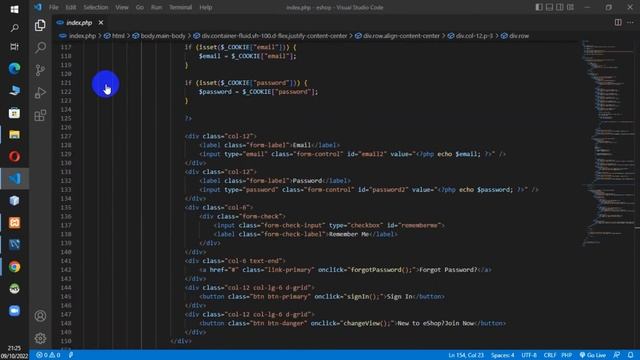Image resolution: width=640 pixels, height=360 pixels.
Task: Open the Terminal menu
Action: pyautogui.click(x=180, y=7)
